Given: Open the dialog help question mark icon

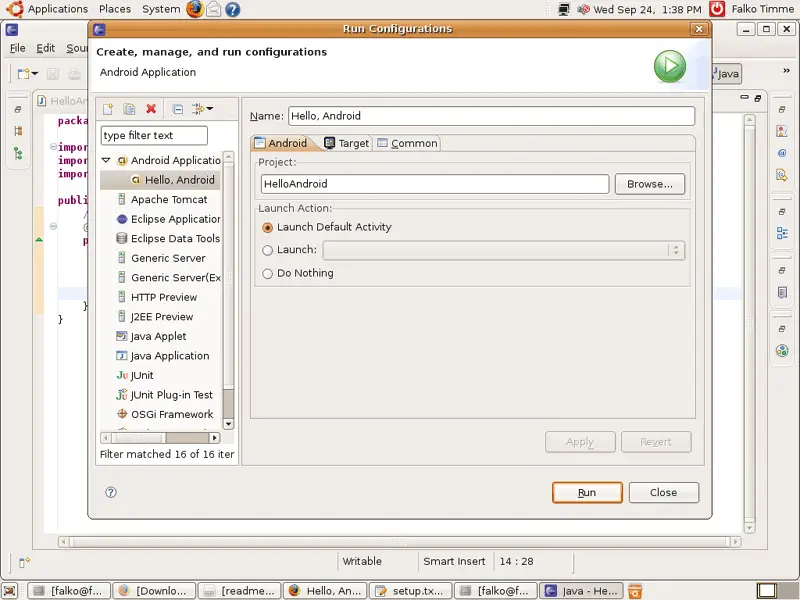Looking at the screenshot, I should (x=111, y=492).
